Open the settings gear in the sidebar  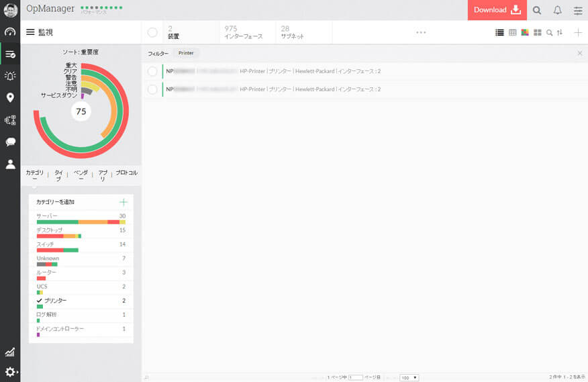(10, 372)
